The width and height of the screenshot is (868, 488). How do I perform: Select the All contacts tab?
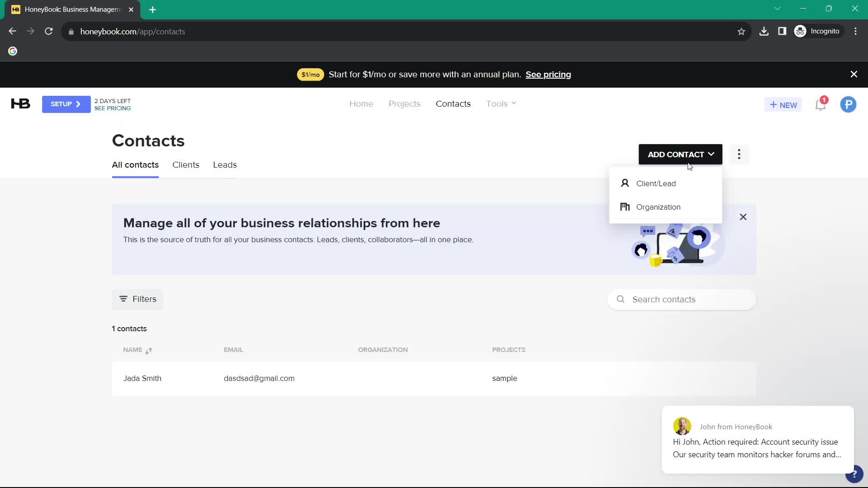[135, 165]
